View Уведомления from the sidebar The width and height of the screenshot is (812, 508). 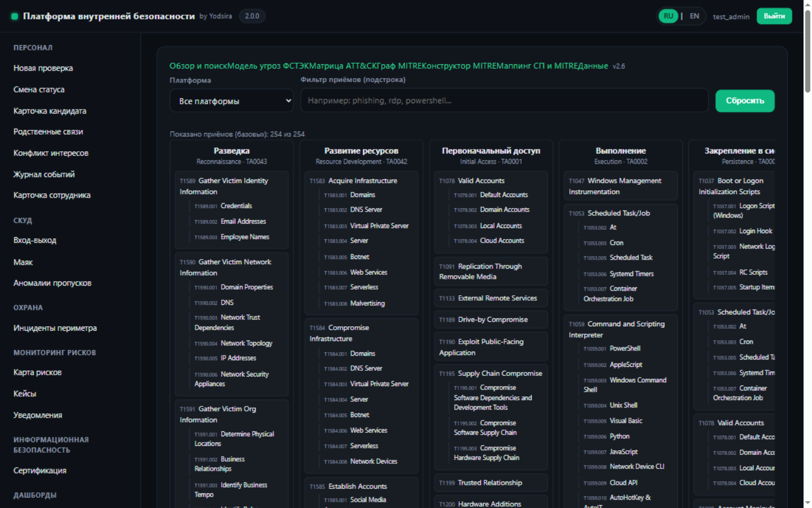[x=38, y=415]
